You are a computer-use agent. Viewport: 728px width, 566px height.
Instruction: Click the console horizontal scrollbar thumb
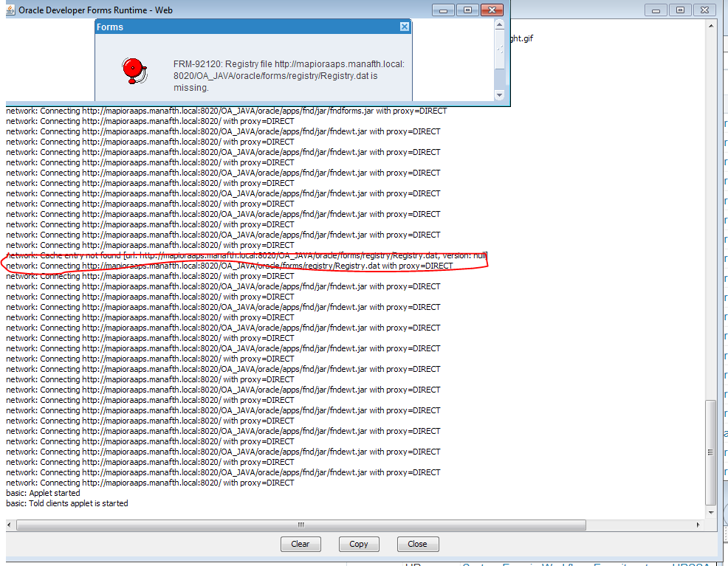coord(301,525)
